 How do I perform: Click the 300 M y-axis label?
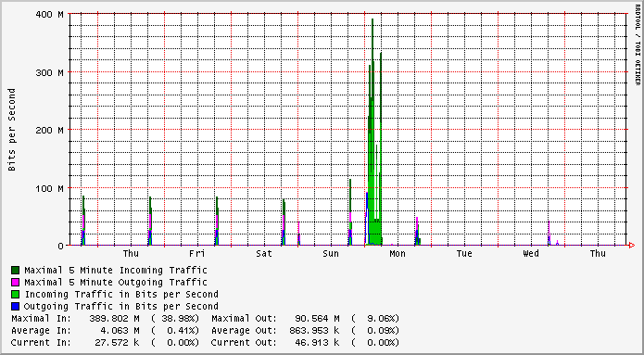tap(50, 72)
